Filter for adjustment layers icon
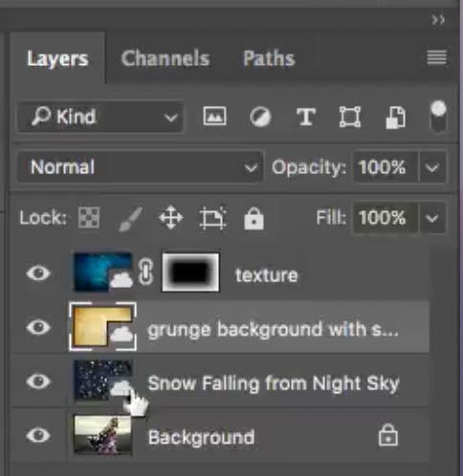This screenshot has height=476, width=463. tap(260, 117)
